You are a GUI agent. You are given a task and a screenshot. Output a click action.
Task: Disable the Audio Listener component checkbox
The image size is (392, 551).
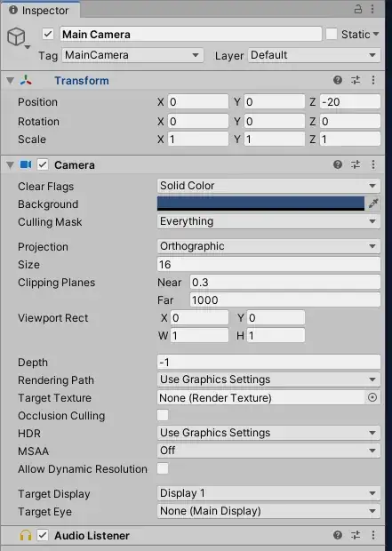point(43,535)
